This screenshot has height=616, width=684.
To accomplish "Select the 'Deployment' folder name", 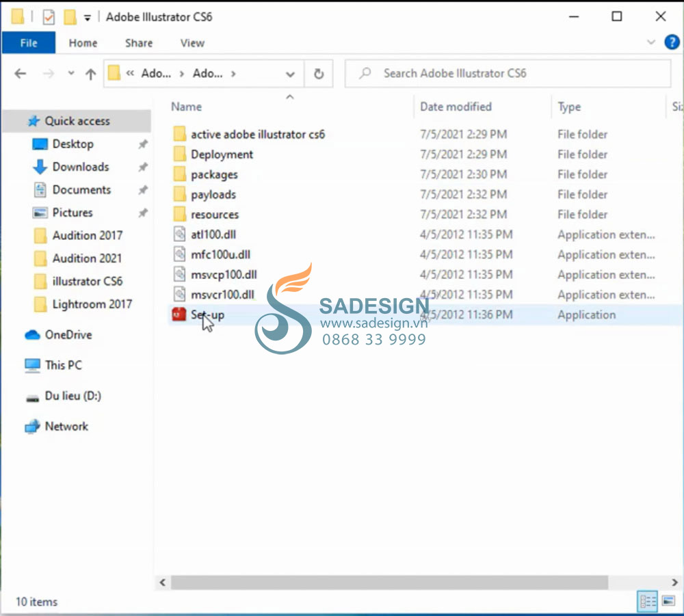I will (x=222, y=155).
